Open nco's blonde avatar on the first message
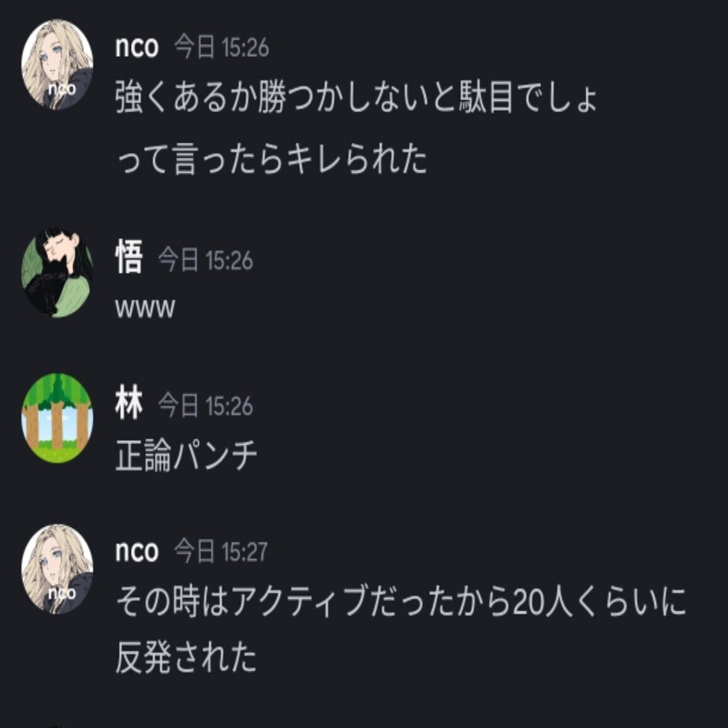Image resolution: width=728 pixels, height=728 pixels. (57, 64)
